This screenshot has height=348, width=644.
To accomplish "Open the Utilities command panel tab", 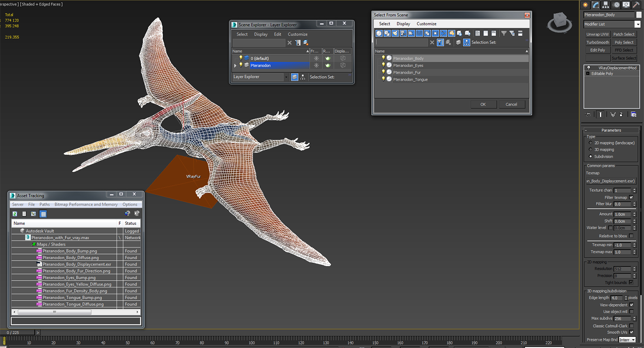I will 637,5.
